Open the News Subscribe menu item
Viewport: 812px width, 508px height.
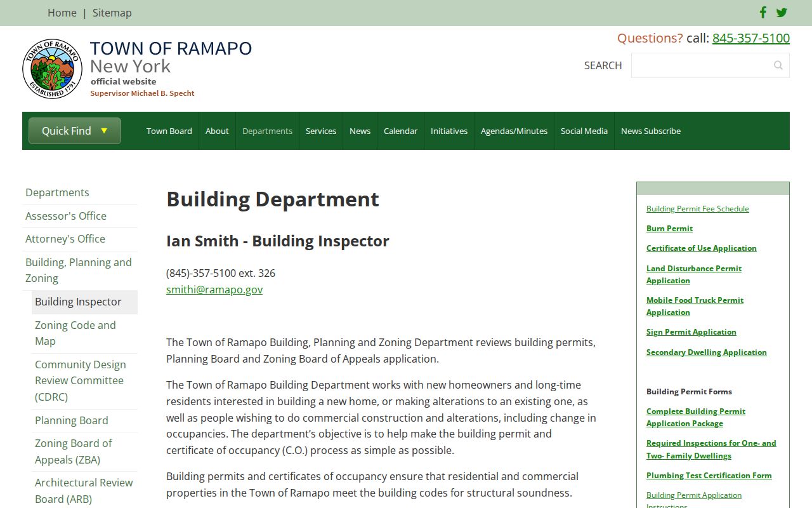pos(651,131)
